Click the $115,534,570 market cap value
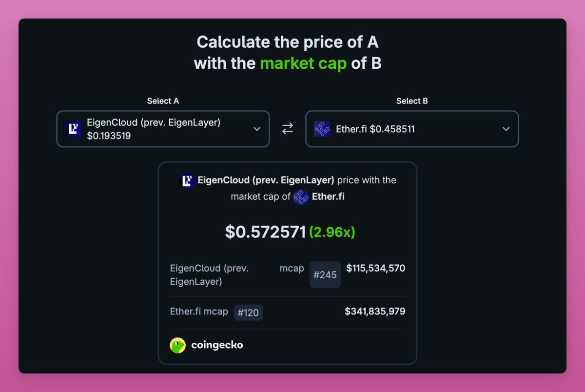The image size is (585, 392). 375,268
